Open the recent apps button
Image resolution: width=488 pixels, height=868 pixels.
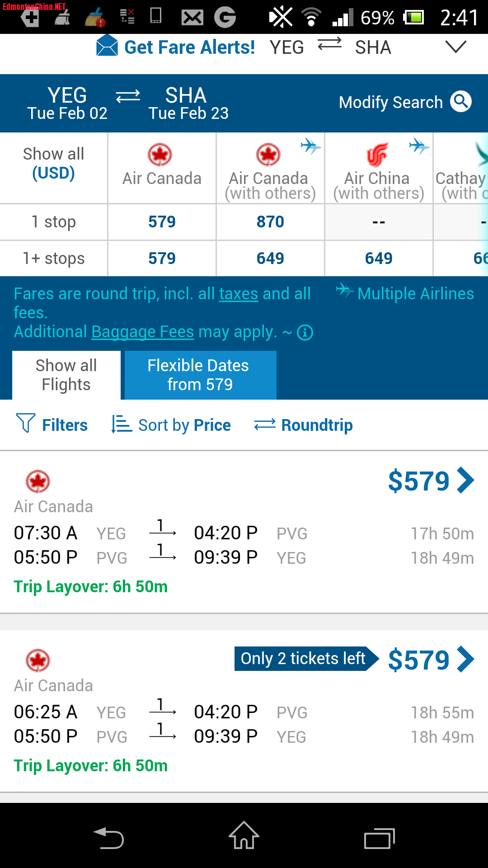click(380, 839)
